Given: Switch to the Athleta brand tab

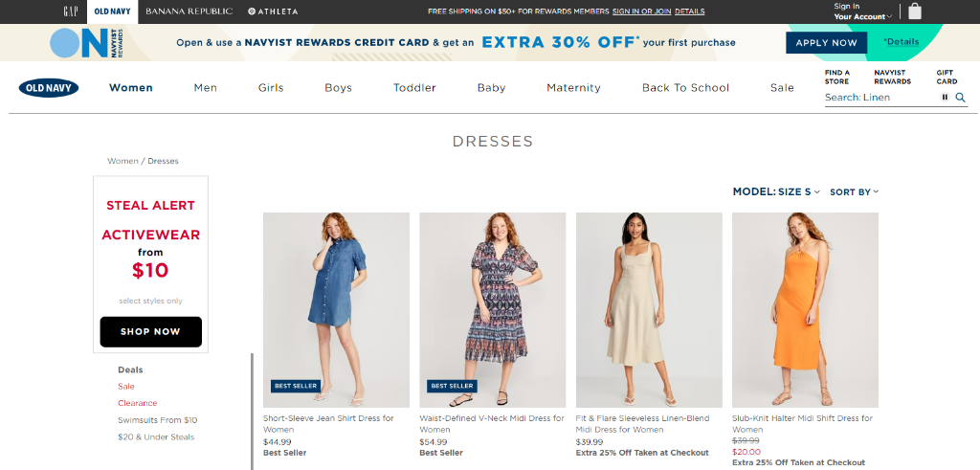Looking at the screenshot, I should [273, 11].
